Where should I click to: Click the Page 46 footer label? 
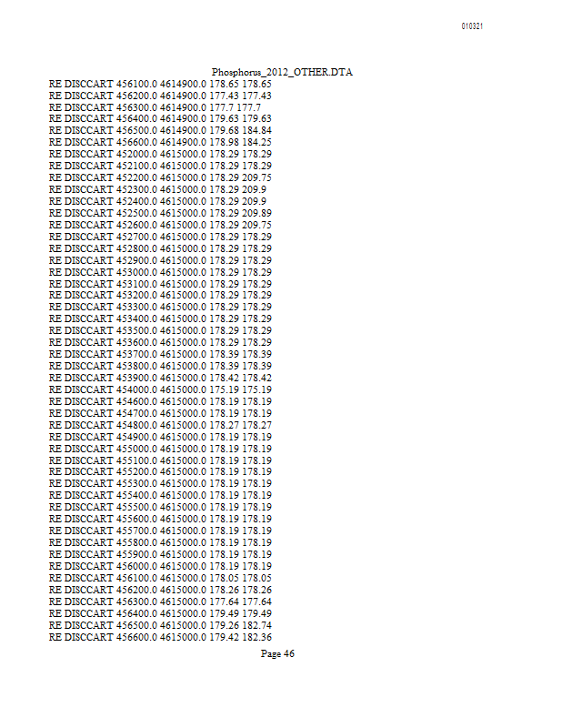click(277, 653)
